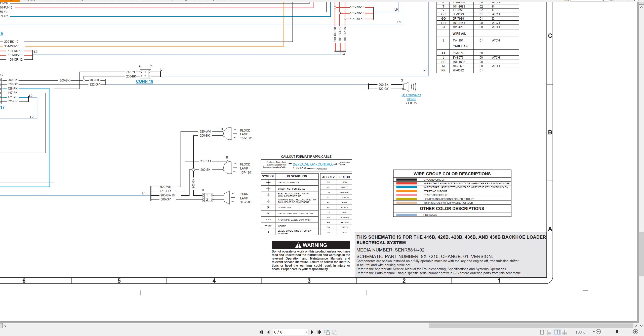Click the vertical scroll up arrow

[641, 7]
